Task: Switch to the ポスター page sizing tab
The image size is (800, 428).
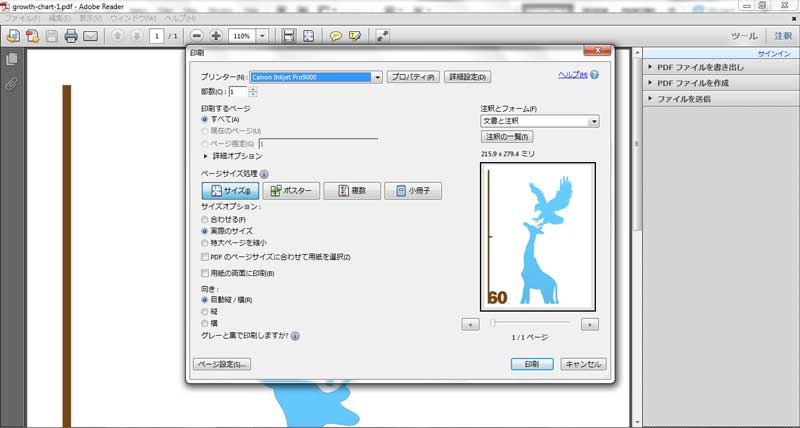Action: [291, 190]
